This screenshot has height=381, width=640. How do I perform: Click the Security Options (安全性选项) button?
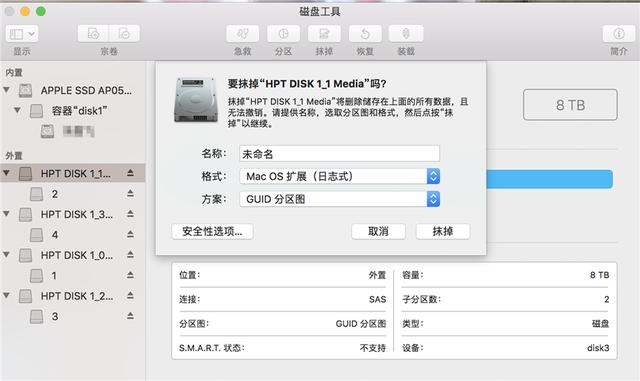tap(212, 232)
